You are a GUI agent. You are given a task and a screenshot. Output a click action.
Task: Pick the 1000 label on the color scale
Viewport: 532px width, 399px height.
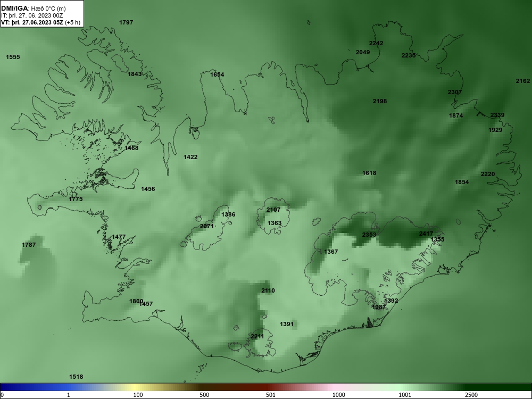tap(338, 395)
